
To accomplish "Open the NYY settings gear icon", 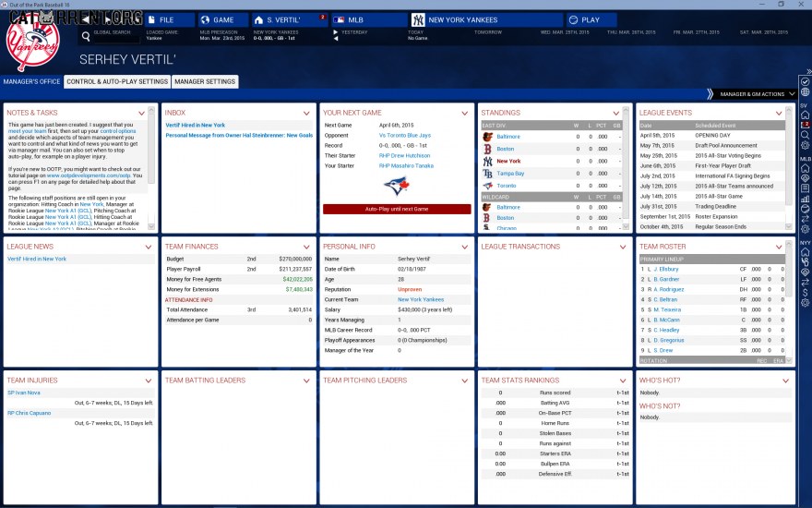I will 805,302.
